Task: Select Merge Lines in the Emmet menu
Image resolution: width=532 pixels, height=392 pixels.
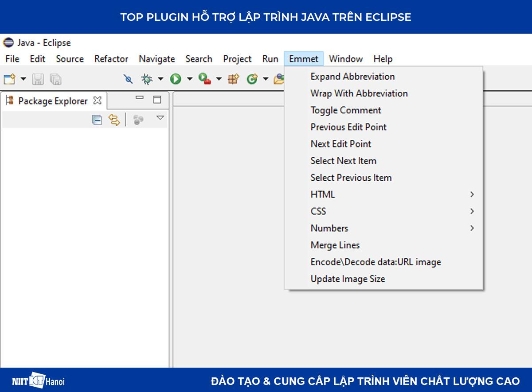Action: pyautogui.click(x=335, y=245)
